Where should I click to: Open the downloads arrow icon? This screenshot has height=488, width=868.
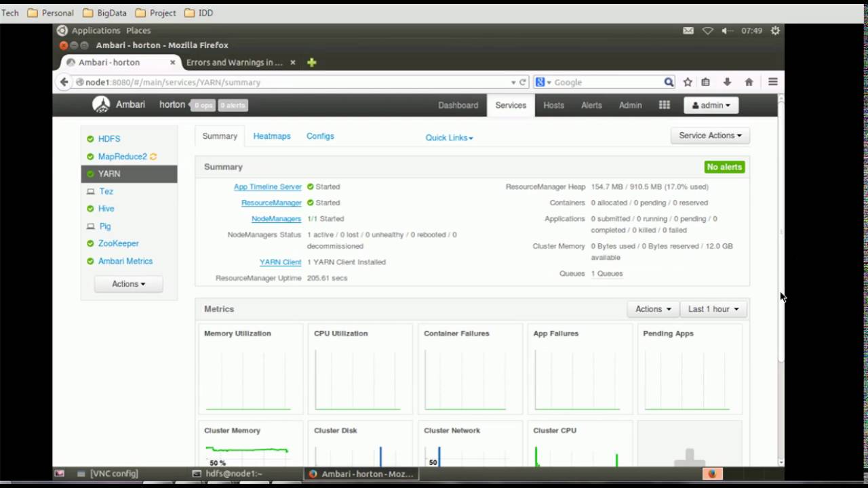727,82
